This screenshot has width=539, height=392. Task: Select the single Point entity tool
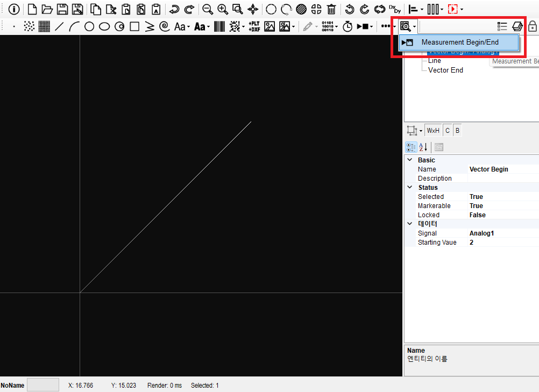14,26
